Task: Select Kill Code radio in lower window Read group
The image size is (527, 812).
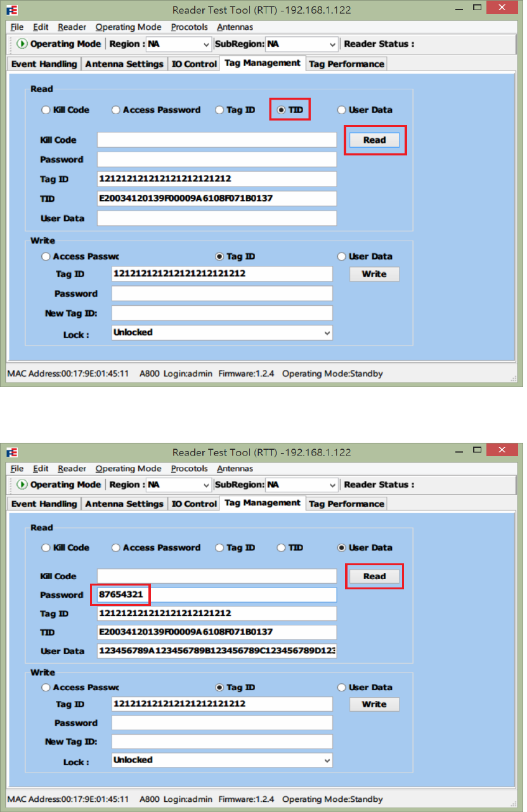Action: click(46, 547)
